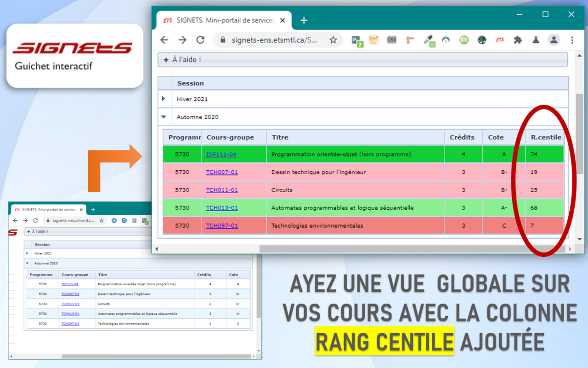Viewport: 588px width, 368px height.
Task: Click the padlock icon in the large window's address bar
Action: click(x=223, y=40)
